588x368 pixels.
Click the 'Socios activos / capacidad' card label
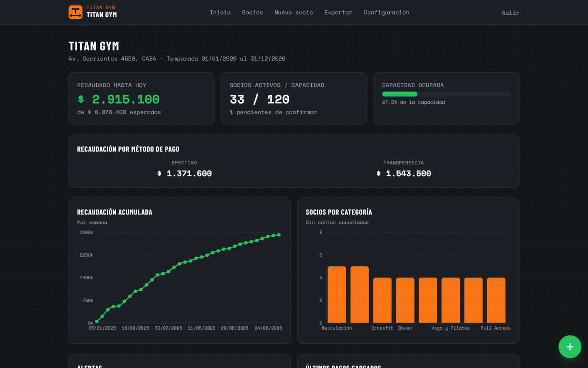click(277, 85)
